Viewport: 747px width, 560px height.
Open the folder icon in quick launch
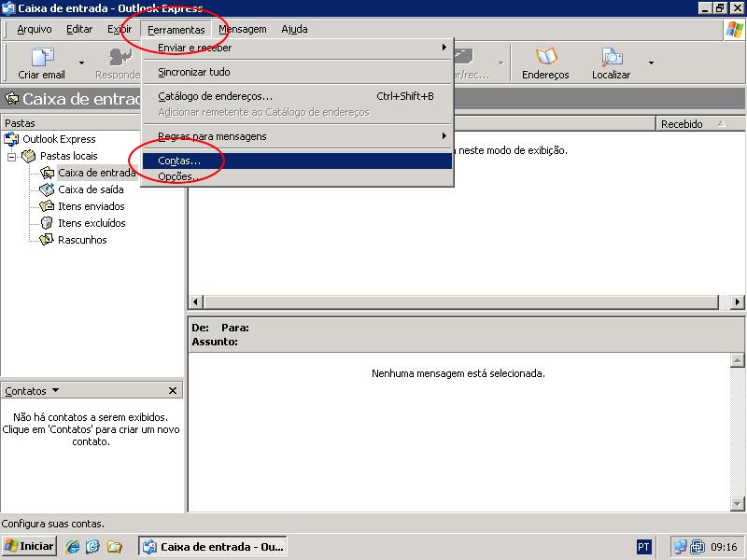[114, 546]
